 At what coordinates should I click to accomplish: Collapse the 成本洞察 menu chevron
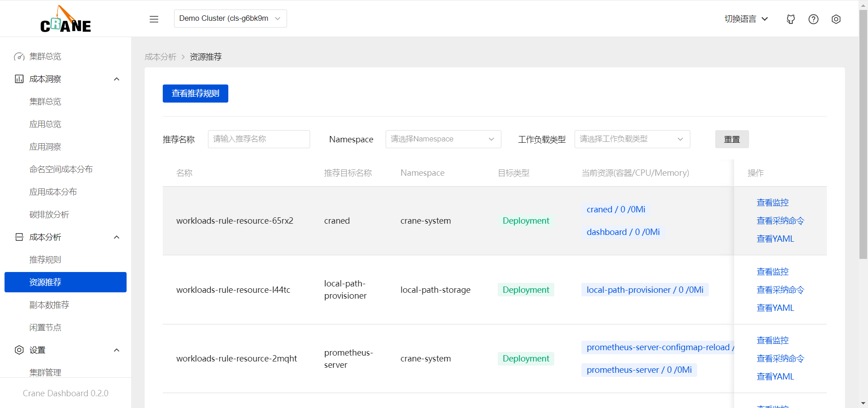pyautogui.click(x=117, y=79)
